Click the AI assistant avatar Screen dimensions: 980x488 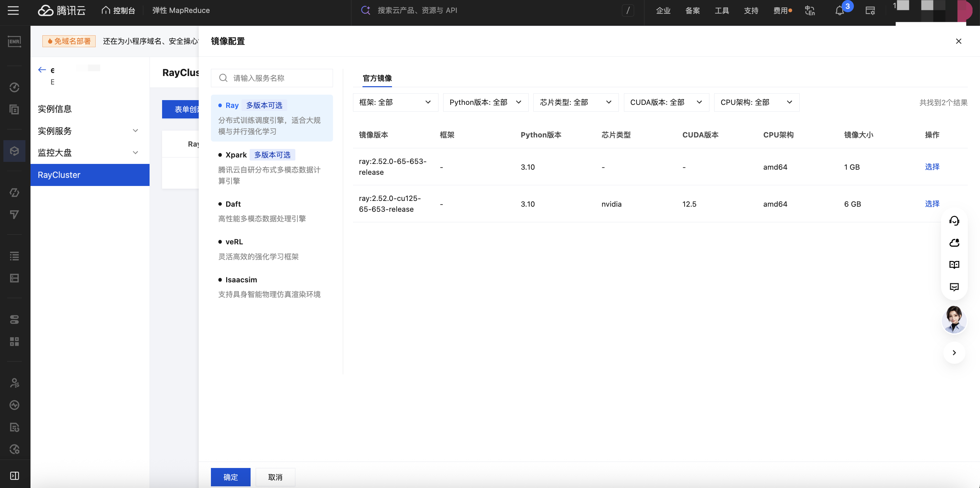pyautogui.click(x=954, y=320)
